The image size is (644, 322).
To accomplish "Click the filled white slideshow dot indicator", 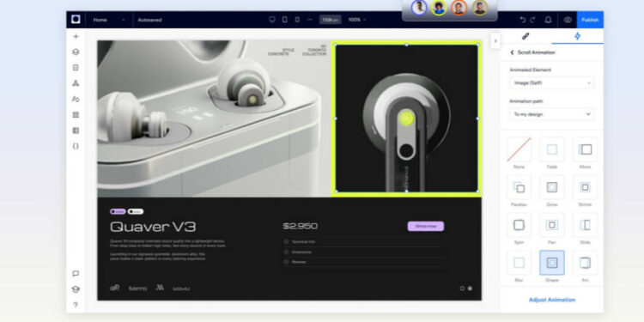I will pos(470,289).
